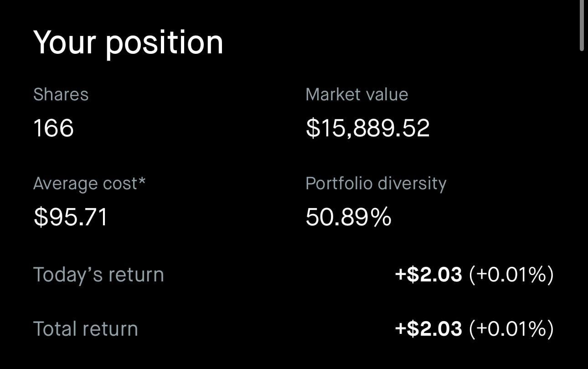Select the $15,889.52 market value amount

point(367,128)
